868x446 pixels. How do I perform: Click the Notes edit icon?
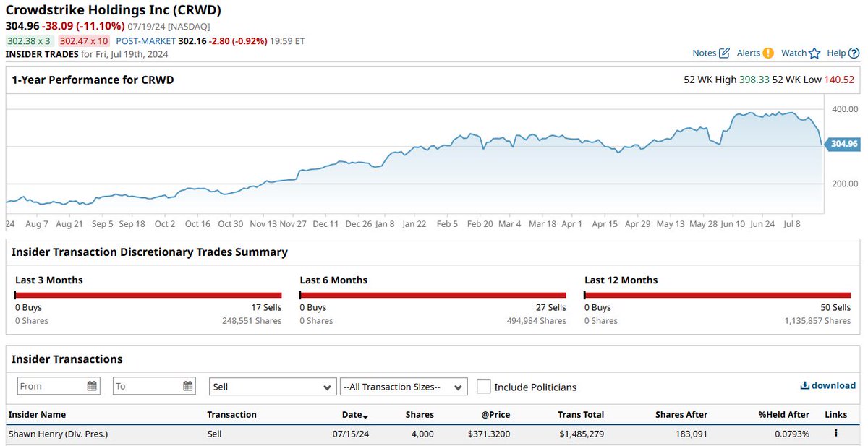[724, 53]
